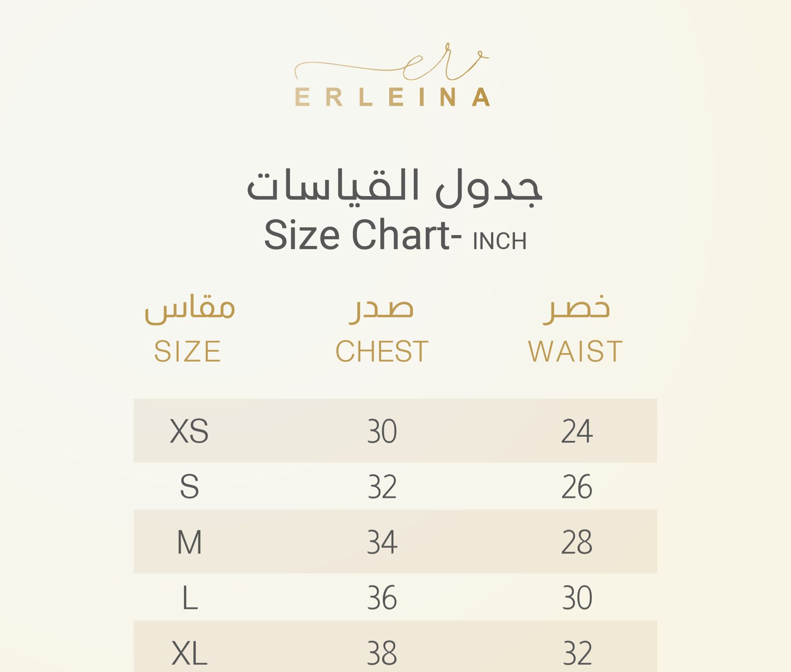Click the Arabic صدر chest label

pos(381,309)
